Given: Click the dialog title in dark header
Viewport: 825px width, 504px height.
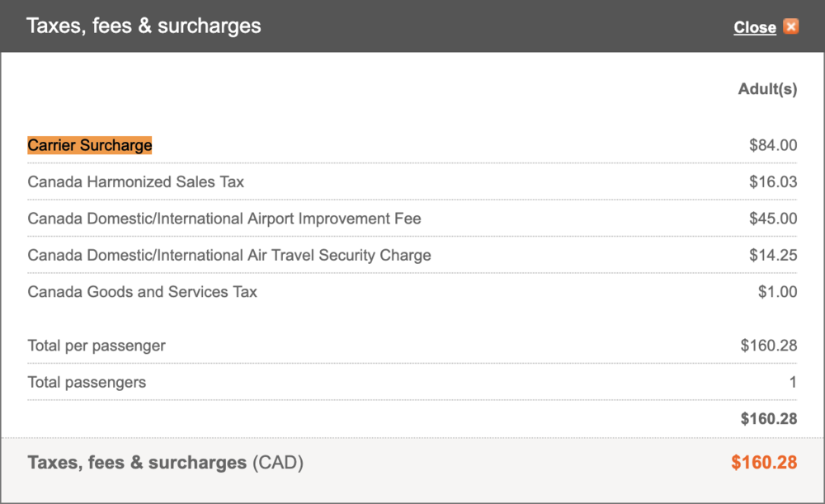Looking at the screenshot, I should point(144,26).
